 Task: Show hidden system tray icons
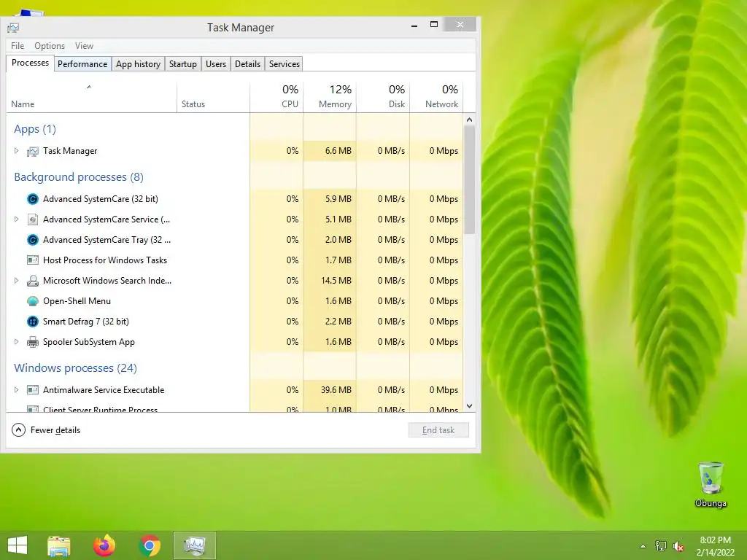point(643,546)
